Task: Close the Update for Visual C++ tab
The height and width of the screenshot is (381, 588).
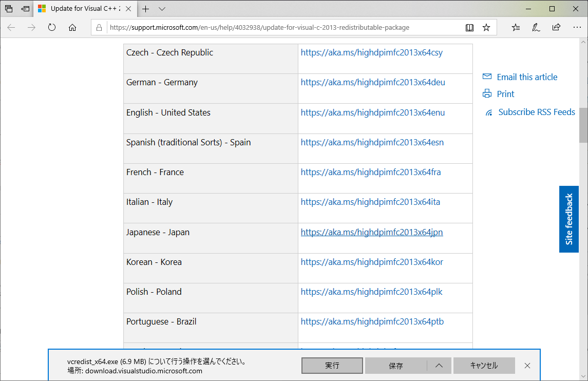Action: [128, 9]
